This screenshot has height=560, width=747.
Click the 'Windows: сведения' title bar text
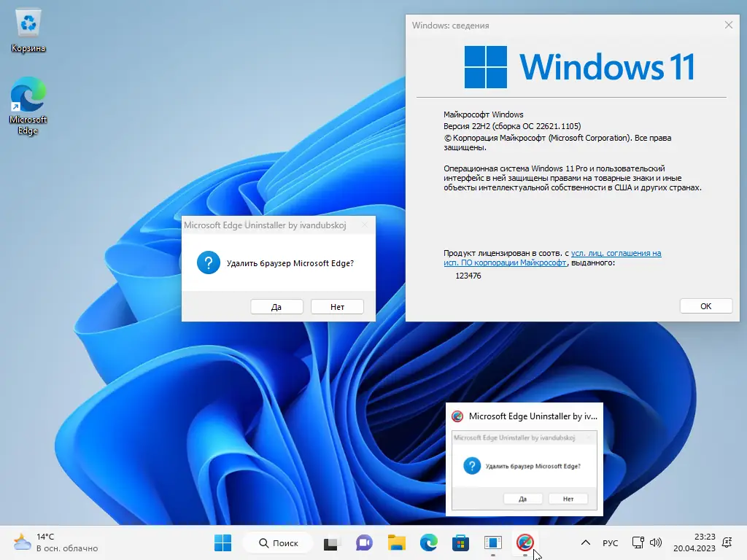coord(451,26)
